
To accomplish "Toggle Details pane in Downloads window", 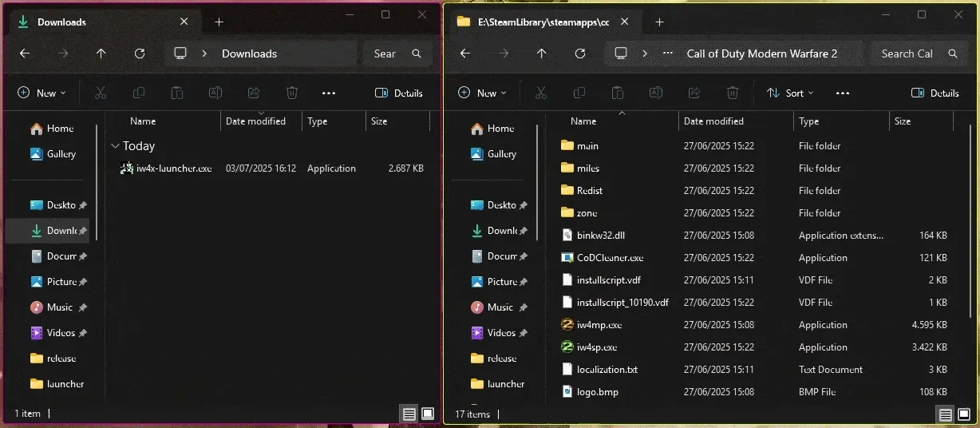I will [398, 93].
